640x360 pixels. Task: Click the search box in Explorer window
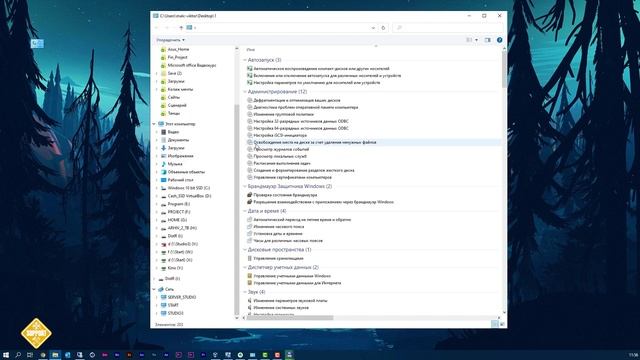click(448, 28)
